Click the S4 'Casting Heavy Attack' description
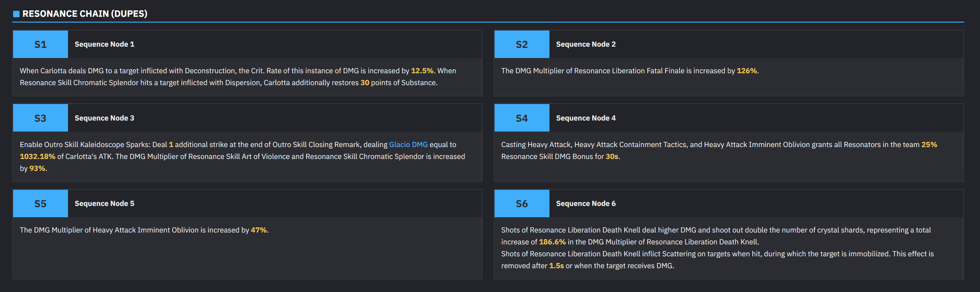 719,150
